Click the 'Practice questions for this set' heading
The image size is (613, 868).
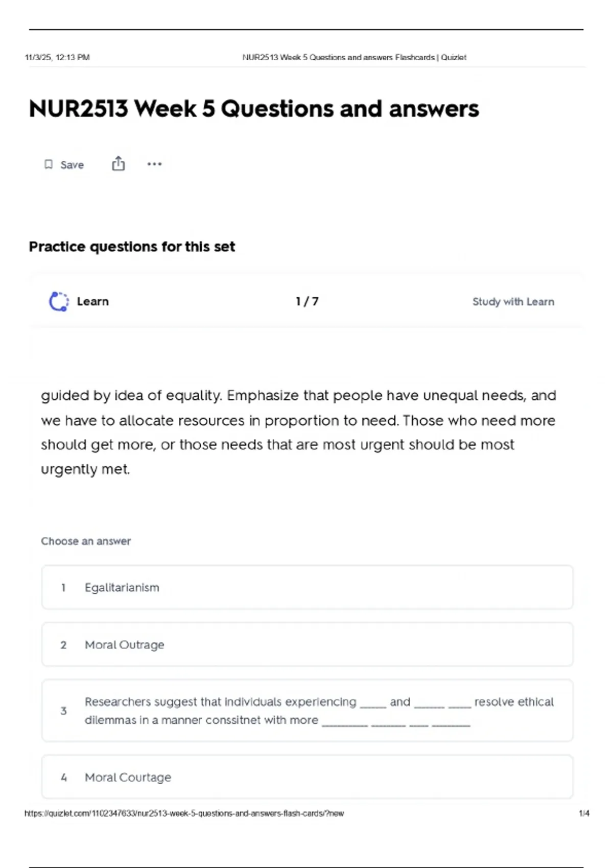(132, 247)
